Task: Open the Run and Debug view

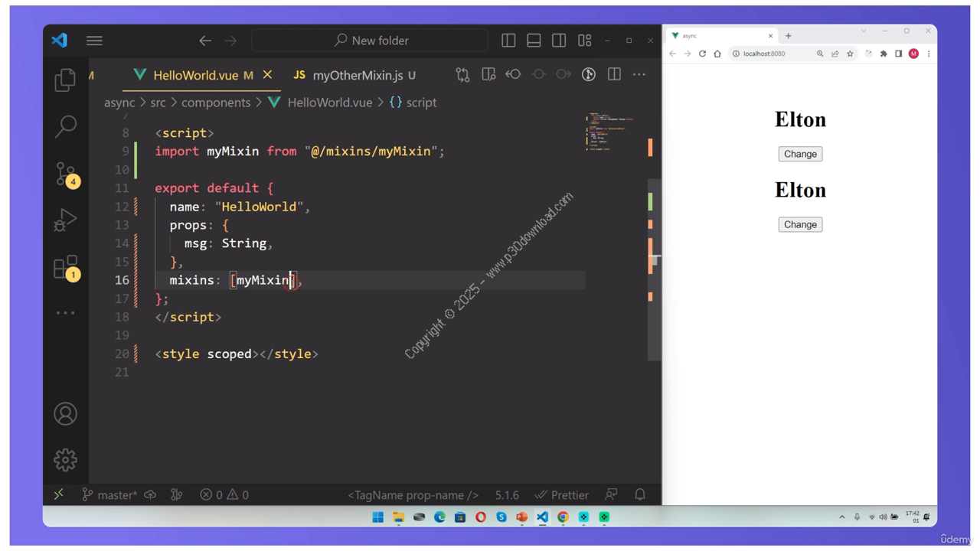Action: pos(65,220)
